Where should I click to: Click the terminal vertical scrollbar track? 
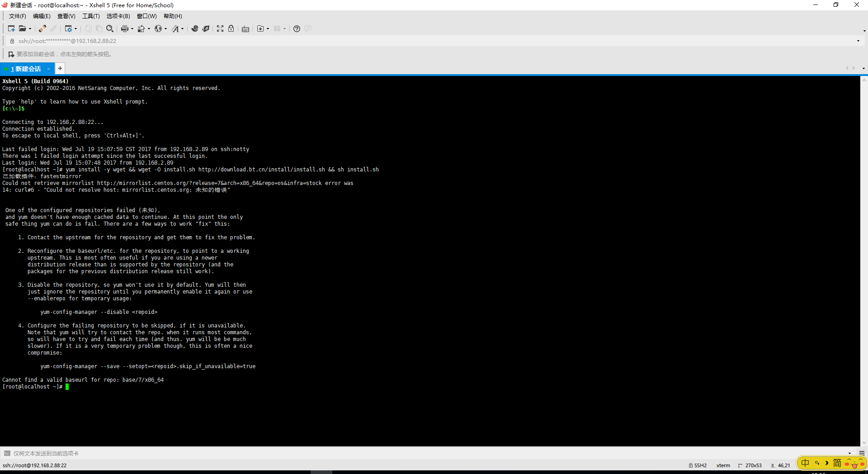coord(864,261)
